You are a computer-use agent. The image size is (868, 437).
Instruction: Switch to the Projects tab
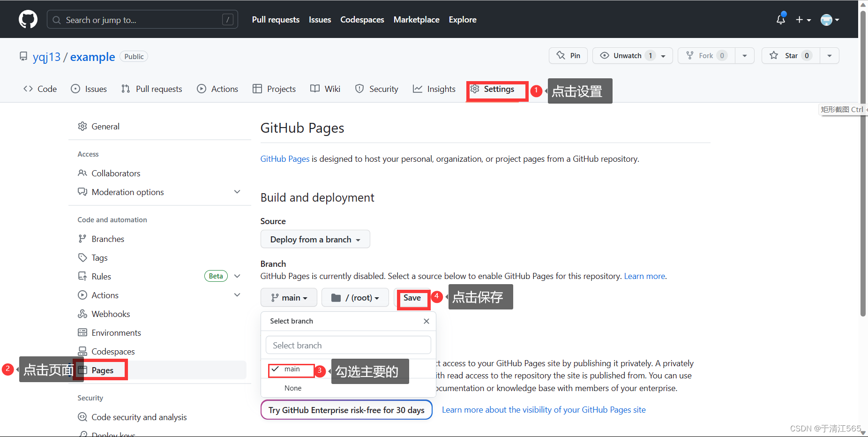point(274,89)
